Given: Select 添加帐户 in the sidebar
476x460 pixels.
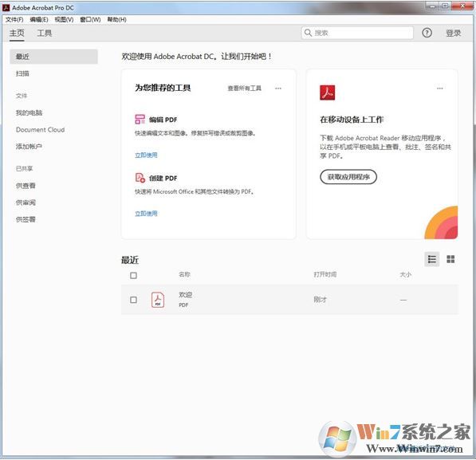Looking at the screenshot, I should coord(29,147).
